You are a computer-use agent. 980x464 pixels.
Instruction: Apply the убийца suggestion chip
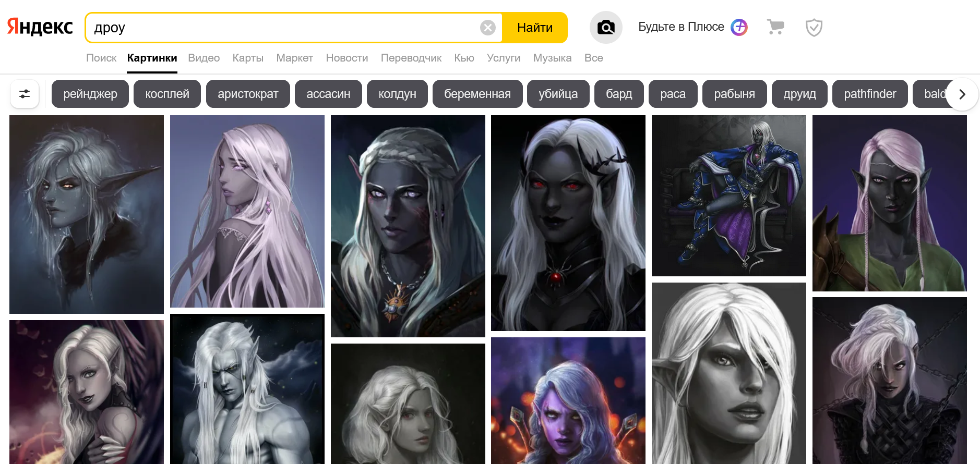point(558,94)
